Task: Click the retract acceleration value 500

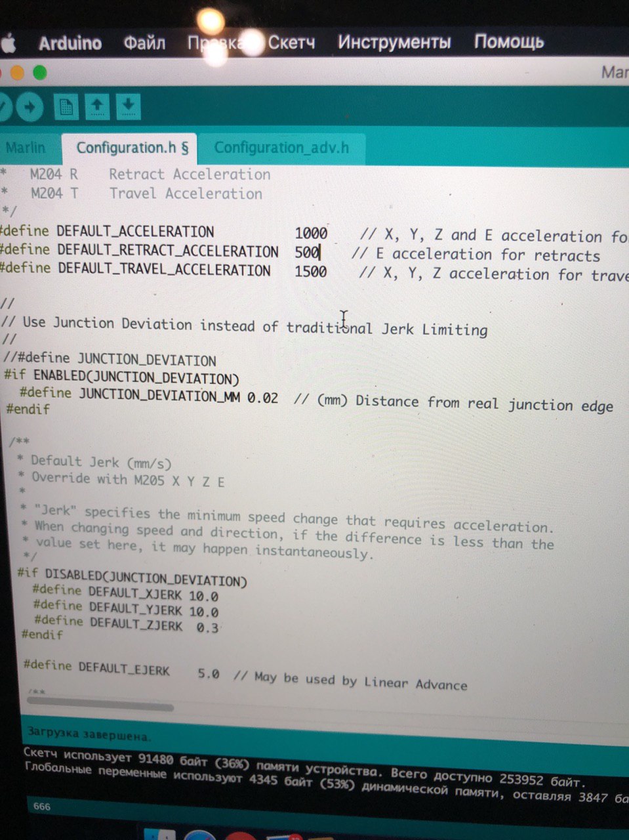Action: click(x=306, y=252)
